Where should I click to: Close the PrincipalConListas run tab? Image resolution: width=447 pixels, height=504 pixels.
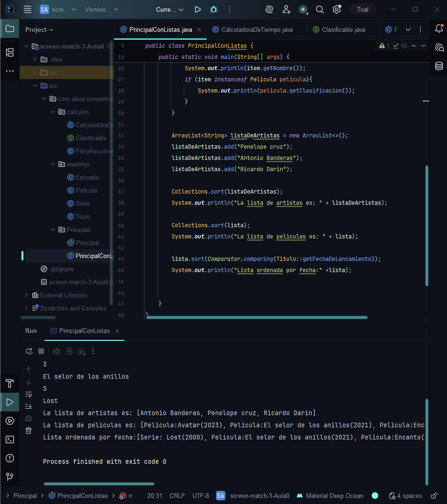[x=117, y=331]
